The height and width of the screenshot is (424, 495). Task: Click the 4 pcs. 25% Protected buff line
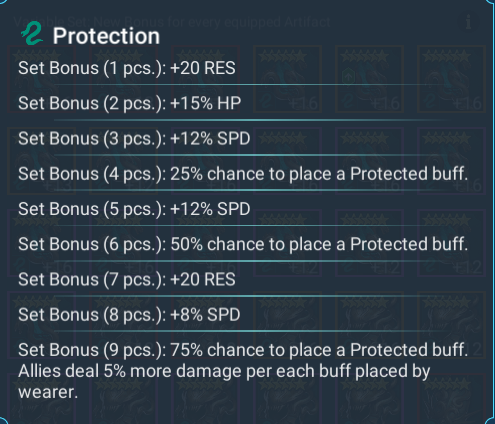(x=243, y=174)
